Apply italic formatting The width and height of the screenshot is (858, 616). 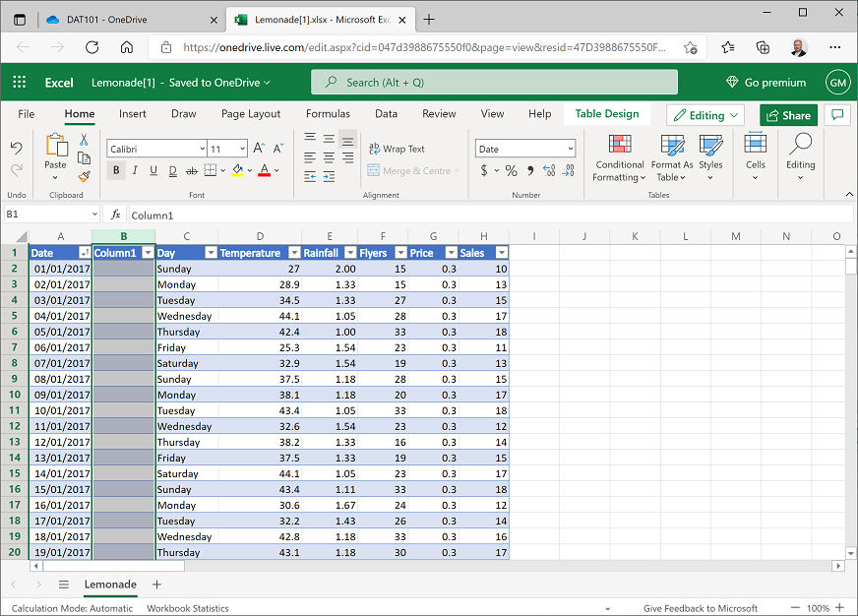[135, 170]
